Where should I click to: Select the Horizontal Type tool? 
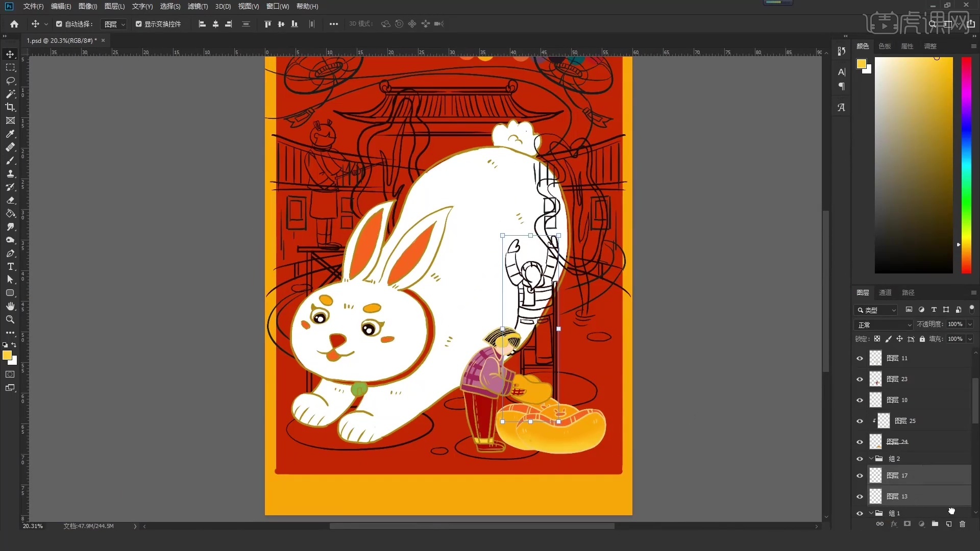10,266
